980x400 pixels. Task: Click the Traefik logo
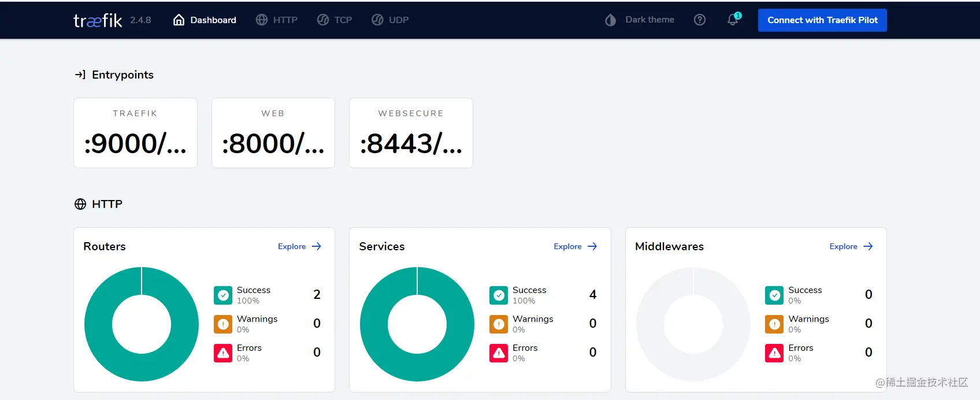pyautogui.click(x=98, y=20)
